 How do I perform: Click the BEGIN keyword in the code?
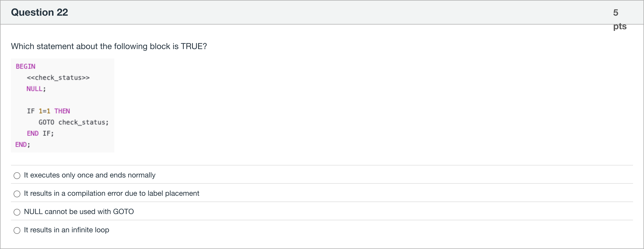pyautogui.click(x=25, y=66)
